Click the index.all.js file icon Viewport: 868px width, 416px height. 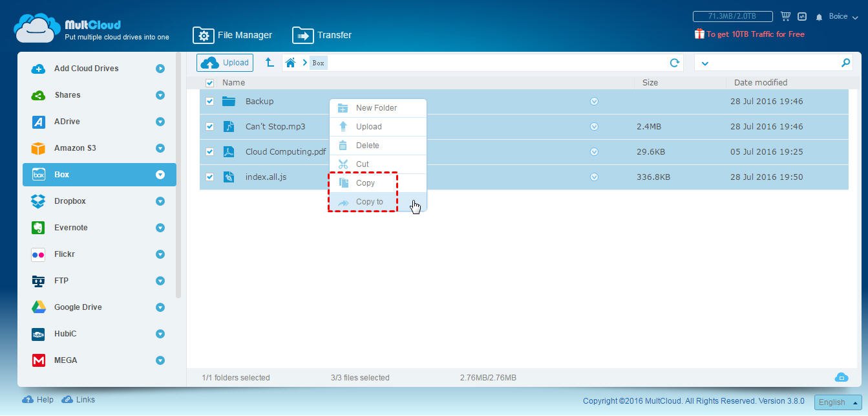tap(229, 177)
